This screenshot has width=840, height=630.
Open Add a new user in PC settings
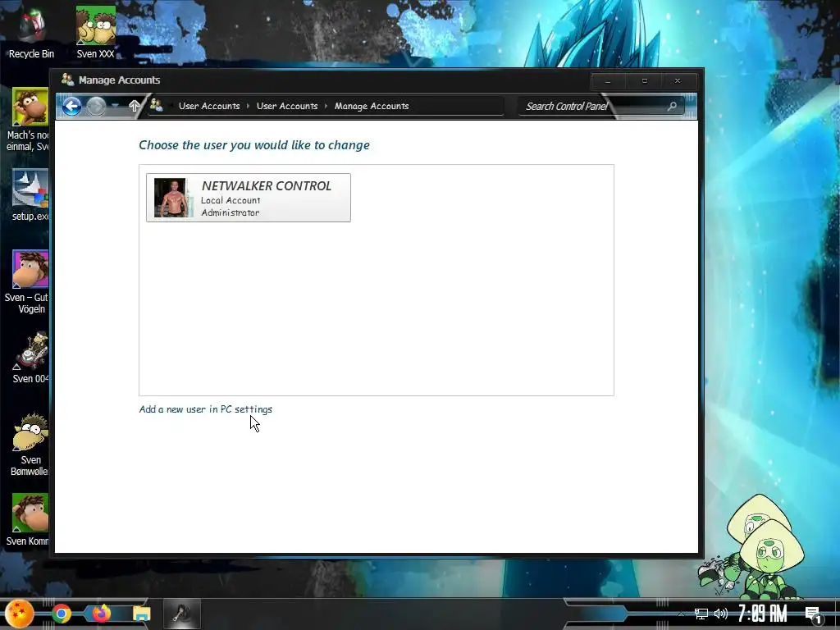[205, 409]
